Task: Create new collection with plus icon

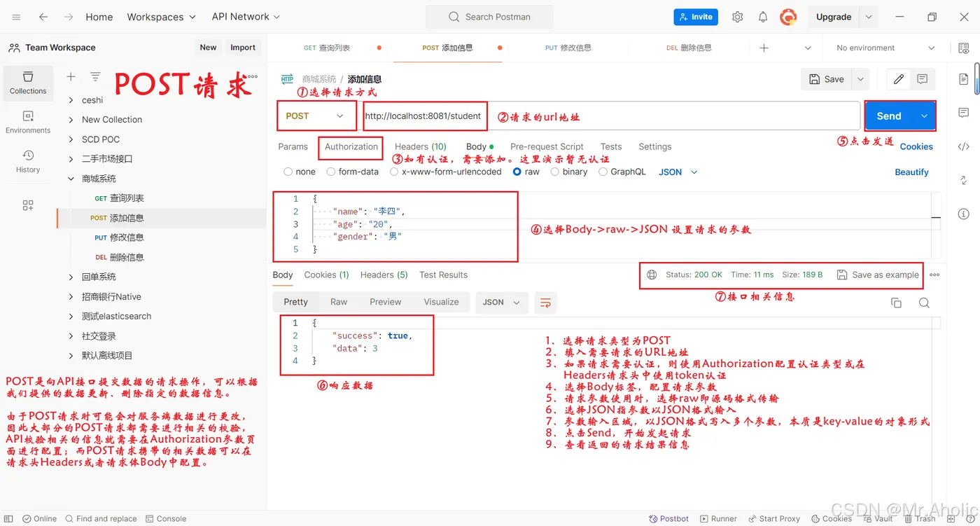Action: tap(71, 76)
